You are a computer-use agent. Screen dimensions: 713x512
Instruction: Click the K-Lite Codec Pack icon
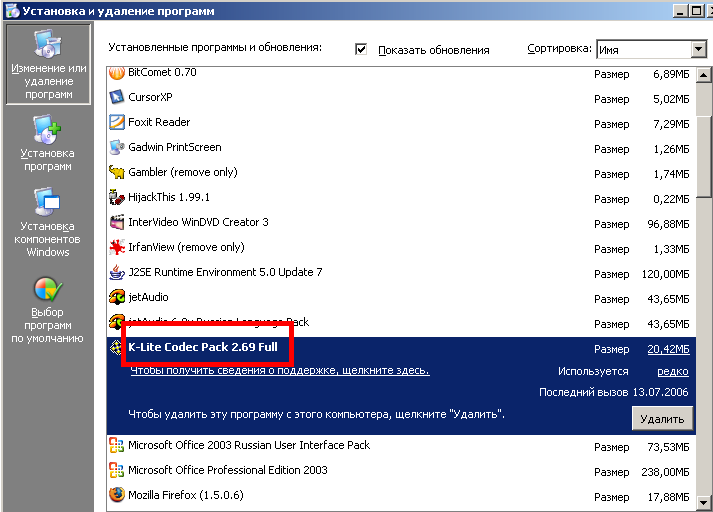(x=116, y=347)
